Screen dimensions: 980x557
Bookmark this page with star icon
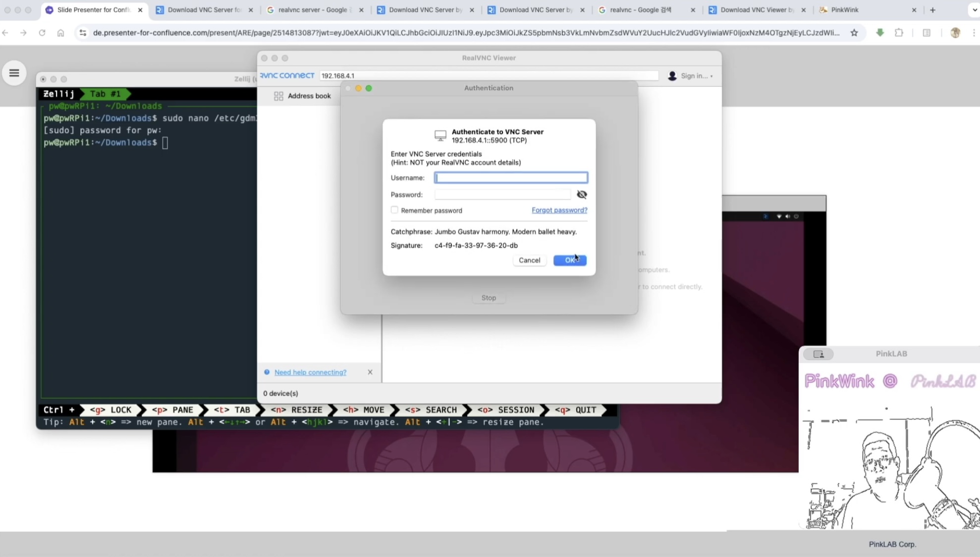854,33
